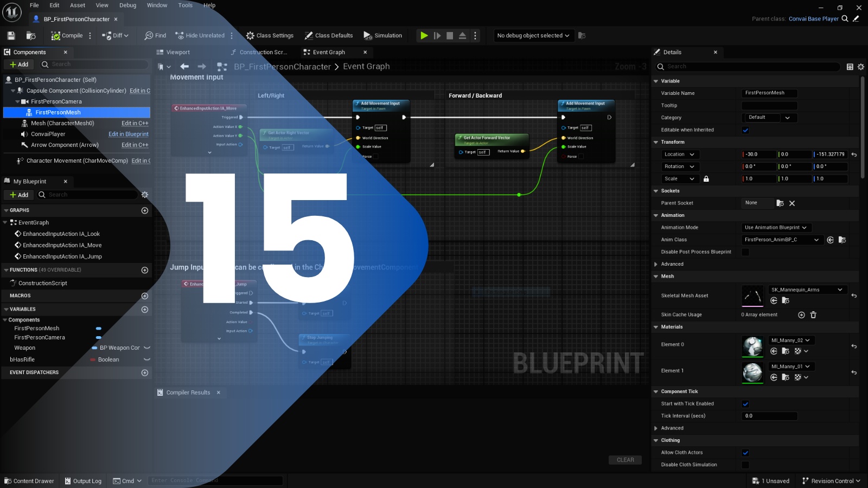Viewport: 868px width, 488px height.
Task: Toggle Hide Unrelated nodes
Action: point(200,36)
